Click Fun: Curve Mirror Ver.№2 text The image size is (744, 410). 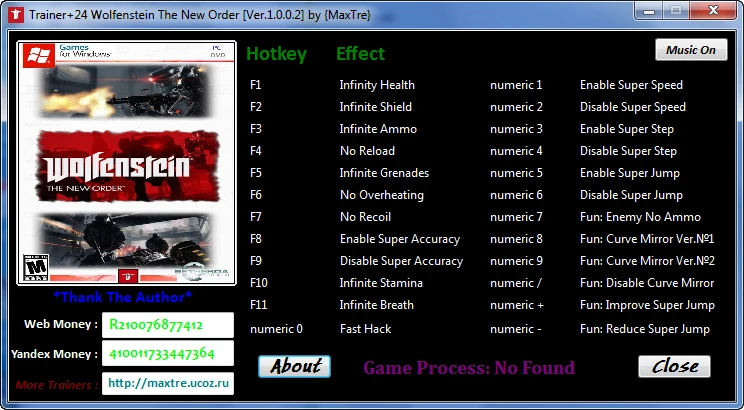coord(647,261)
